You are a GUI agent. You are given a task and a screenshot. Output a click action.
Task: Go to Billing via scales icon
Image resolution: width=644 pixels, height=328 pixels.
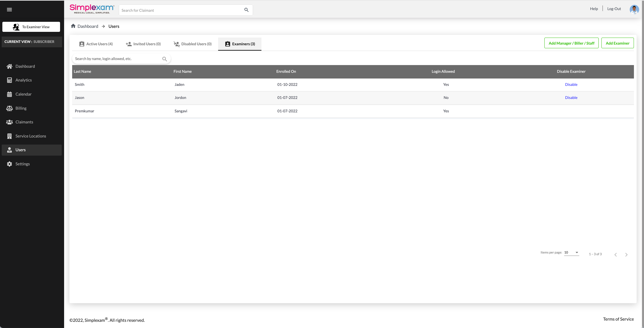click(10, 108)
